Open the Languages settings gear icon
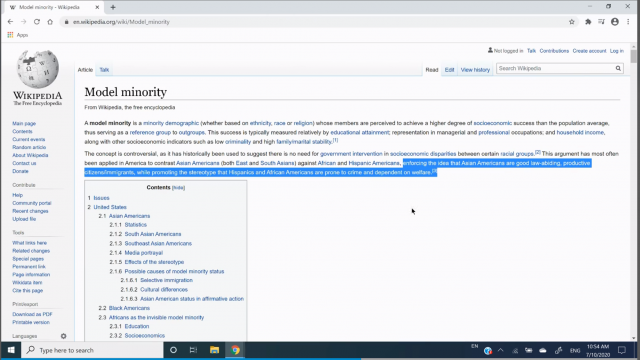 pos(63,336)
